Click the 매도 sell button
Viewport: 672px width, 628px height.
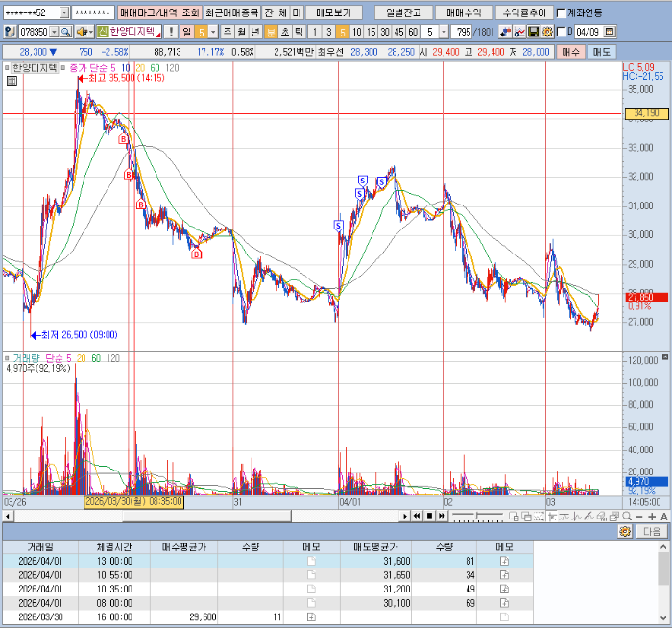[601, 52]
